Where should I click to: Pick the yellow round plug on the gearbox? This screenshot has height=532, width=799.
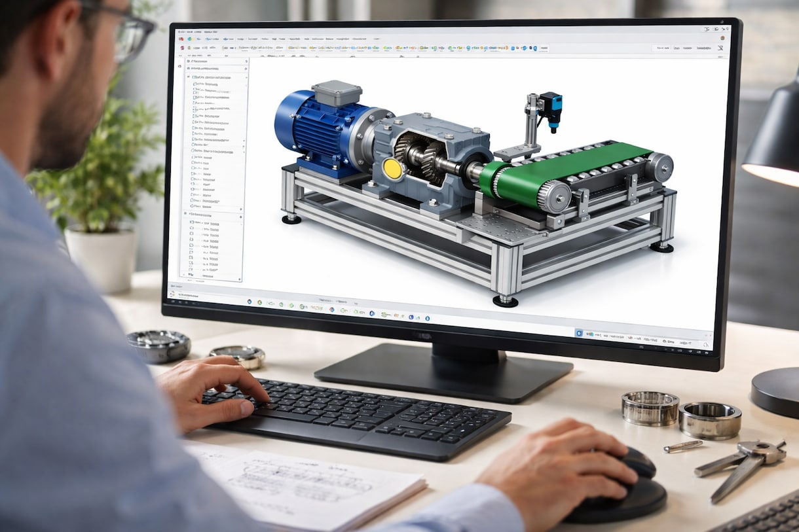click(392, 168)
